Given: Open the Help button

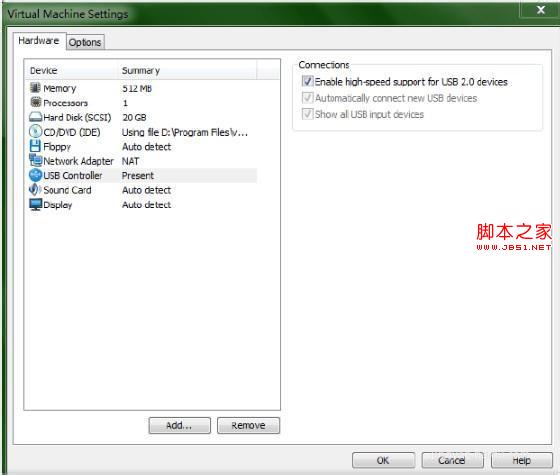Looking at the screenshot, I should click(521, 460).
